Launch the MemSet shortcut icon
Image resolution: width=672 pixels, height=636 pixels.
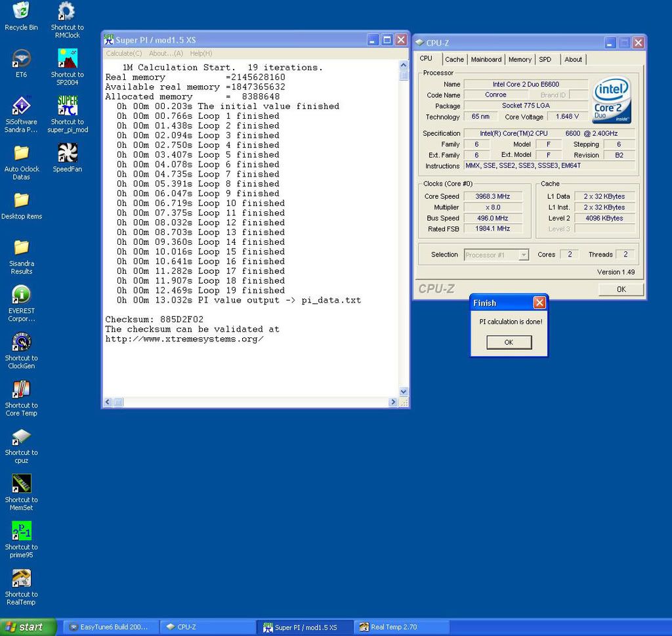pyautogui.click(x=21, y=484)
